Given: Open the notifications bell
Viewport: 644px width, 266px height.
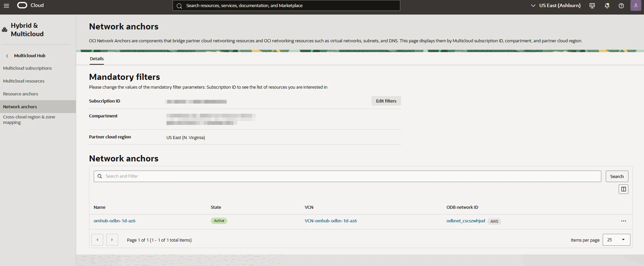Looking at the screenshot, I should pos(607,5).
